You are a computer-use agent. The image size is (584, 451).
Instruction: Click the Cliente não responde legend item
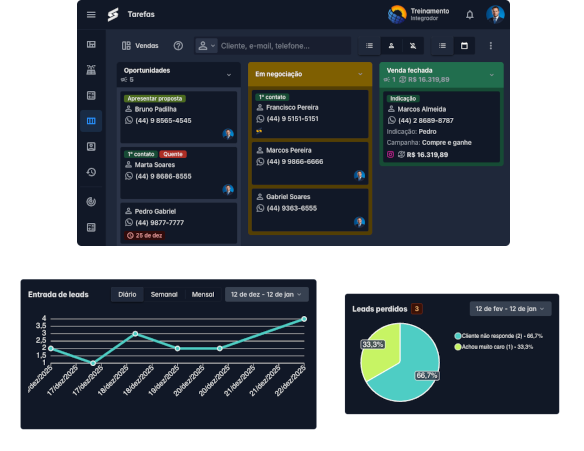pyautogui.click(x=499, y=336)
